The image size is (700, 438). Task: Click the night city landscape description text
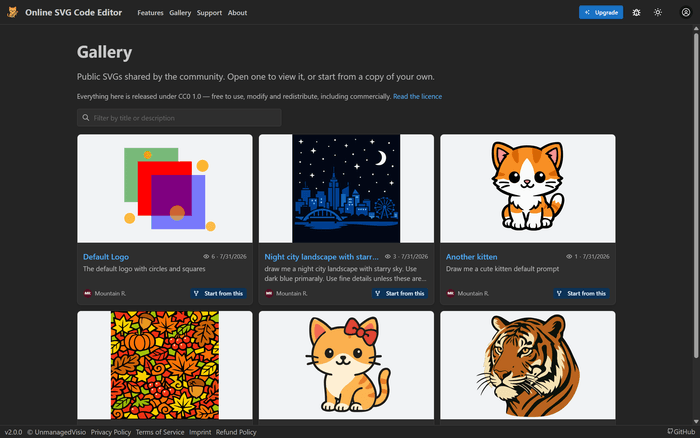(345, 274)
